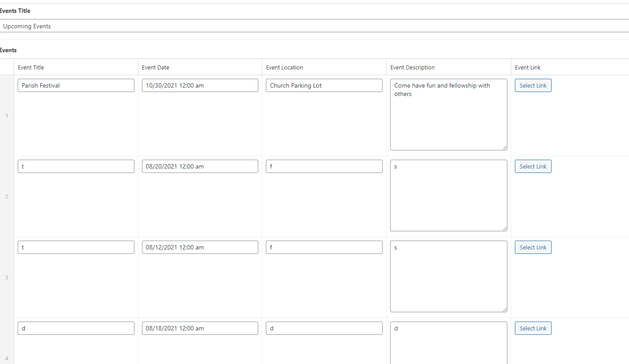The image size is (629, 364).
Task: Click the Event Location field in row 3
Action: 324,247
